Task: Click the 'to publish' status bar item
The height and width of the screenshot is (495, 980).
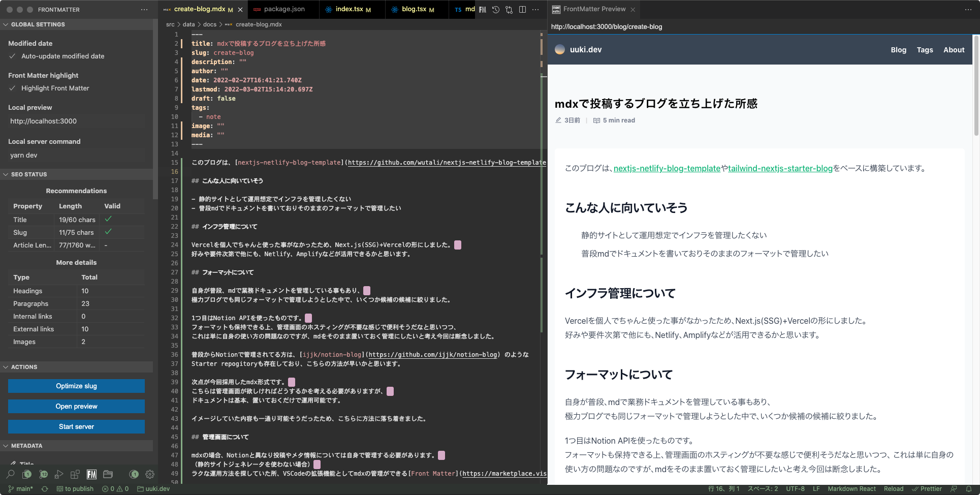Action: (x=75, y=489)
